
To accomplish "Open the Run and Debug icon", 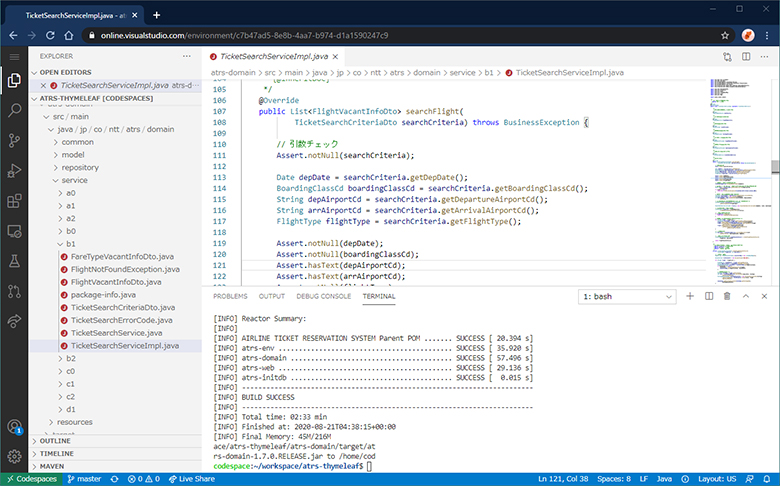I will click(14, 171).
